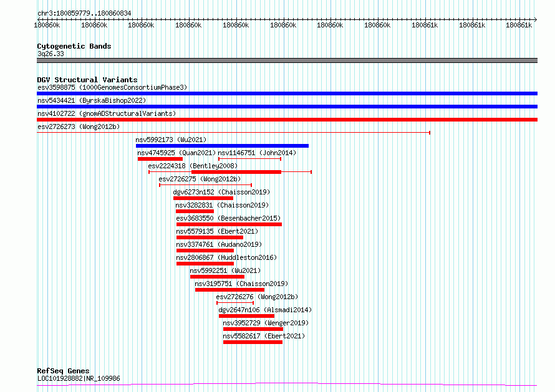Open variant esv2726273 (Wong2012b) label
Image resolution: width=555 pixels, height=392 pixels.
[79, 127]
